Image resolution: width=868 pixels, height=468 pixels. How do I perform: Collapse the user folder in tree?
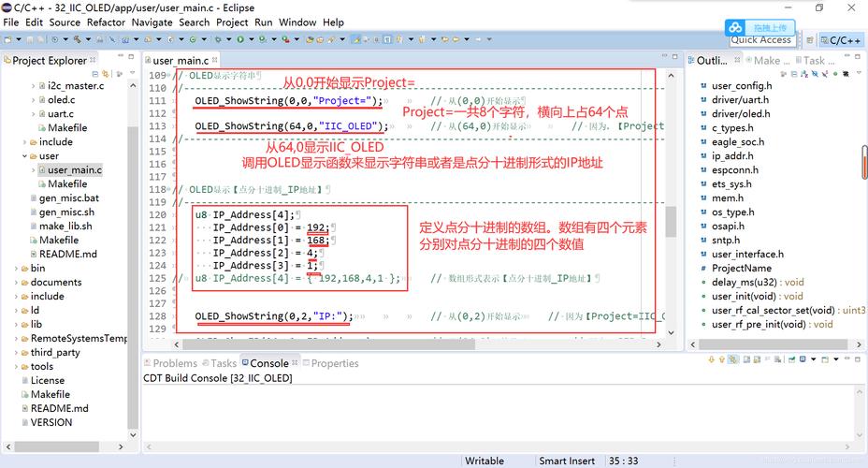[x=31, y=156]
